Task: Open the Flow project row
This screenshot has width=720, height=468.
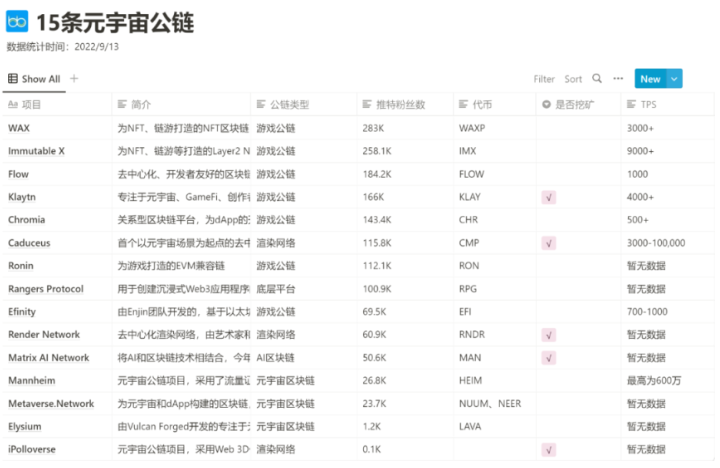Action: (x=18, y=174)
